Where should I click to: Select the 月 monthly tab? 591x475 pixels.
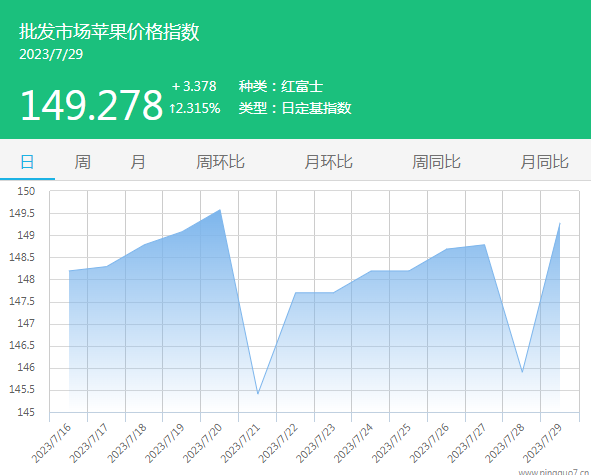(x=138, y=162)
